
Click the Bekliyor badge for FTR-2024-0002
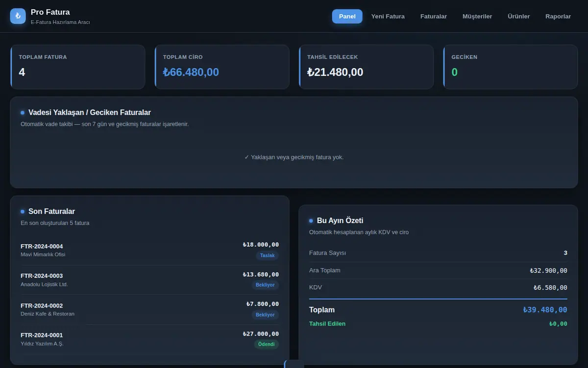pos(265,315)
